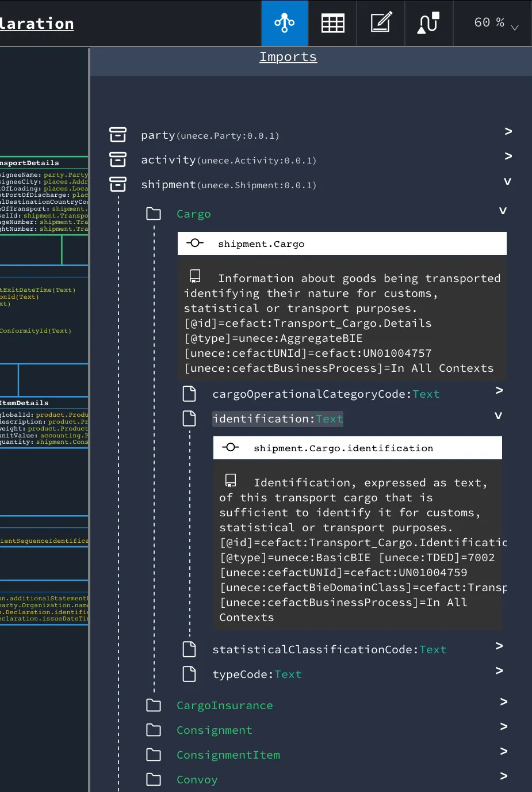Click the statisticalClassificationCode file icon

[189, 649]
